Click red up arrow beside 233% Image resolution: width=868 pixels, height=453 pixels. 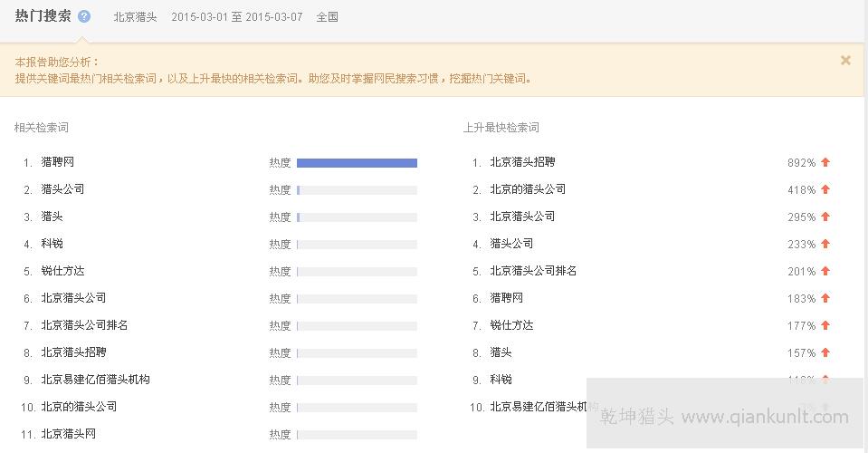[825, 244]
